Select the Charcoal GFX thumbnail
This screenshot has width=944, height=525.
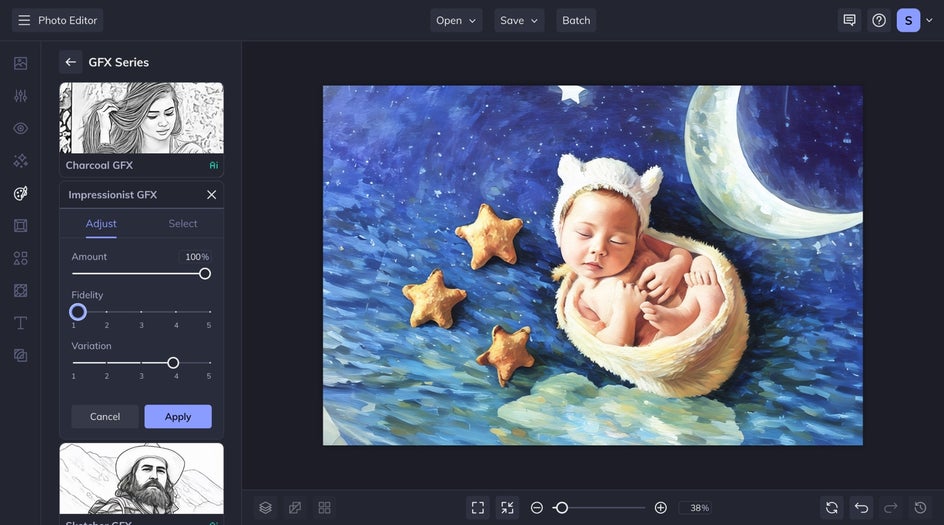point(141,118)
